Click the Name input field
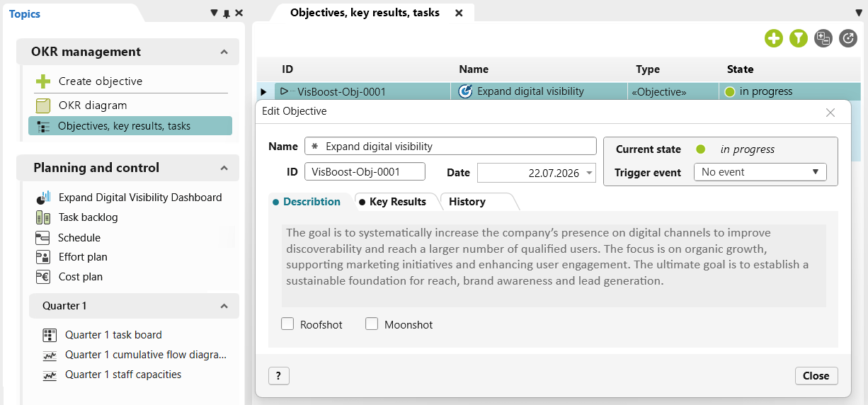This screenshot has width=868, height=405. (x=450, y=147)
